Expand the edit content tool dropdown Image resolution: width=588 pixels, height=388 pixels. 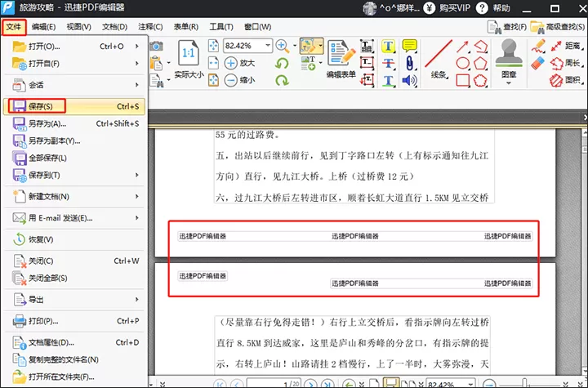point(320,46)
